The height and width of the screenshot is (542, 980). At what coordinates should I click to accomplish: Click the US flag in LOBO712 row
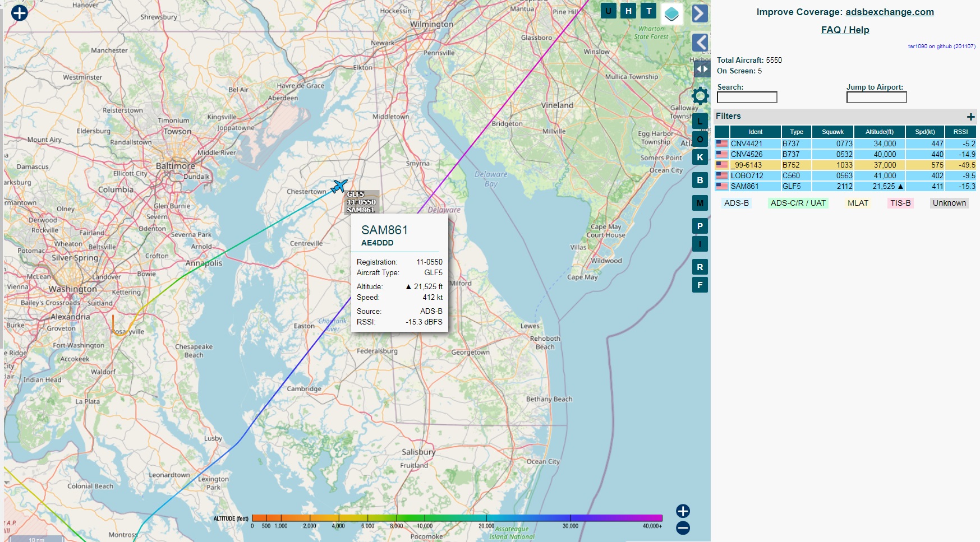point(722,175)
